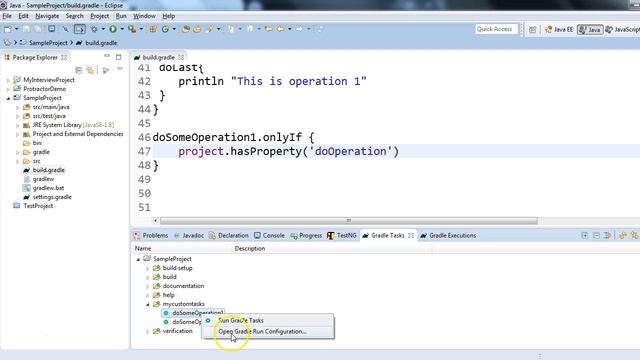Expand ProtractorDemo project node
The height and width of the screenshot is (360, 640).
point(8,89)
